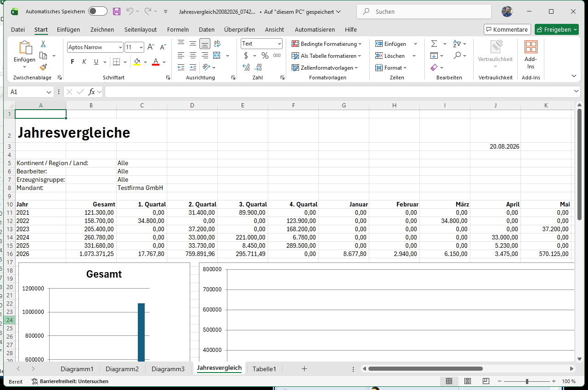Open the font name Aptos Narrow dropdown
Screen dimensions: 588x390
(x=120, y=47)
